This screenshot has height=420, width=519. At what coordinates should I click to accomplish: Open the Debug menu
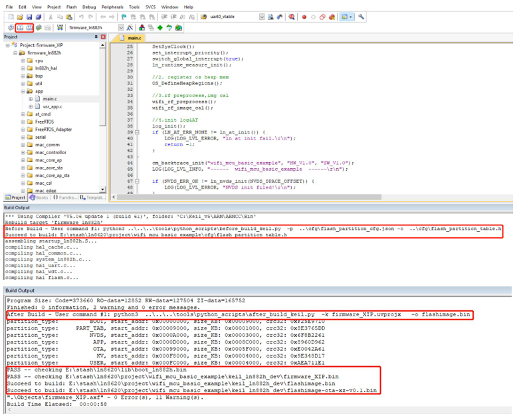89,7
